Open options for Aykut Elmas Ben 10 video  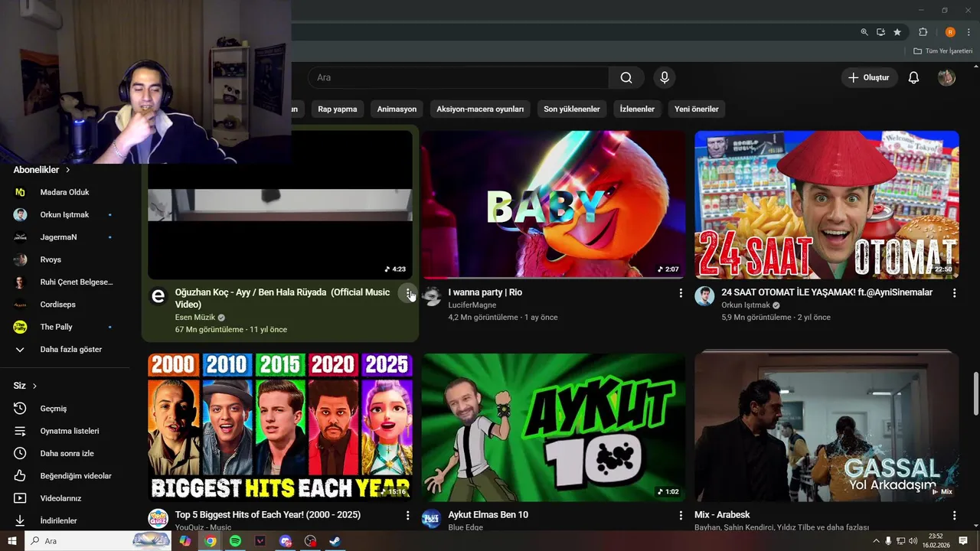pos(681,516)
